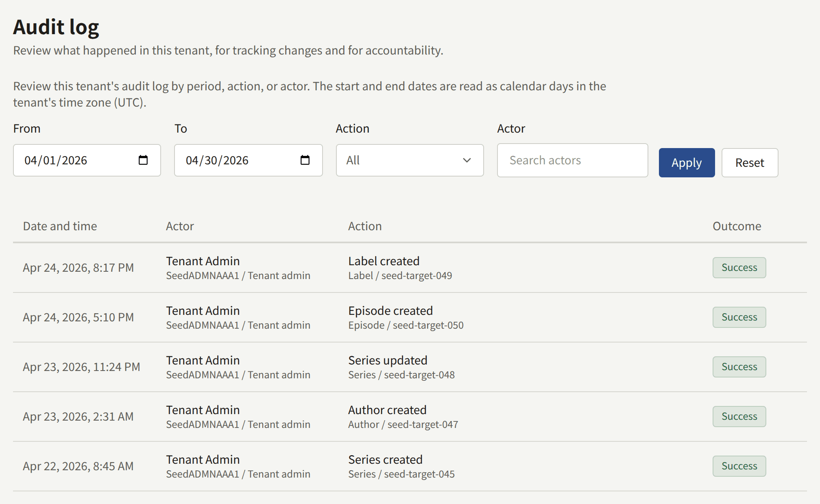This screenshot has width=820, height=504.
Task: Select the Apr 24, 2026, 5:10 PM timestamp
Action: click(x=78, y=317)
